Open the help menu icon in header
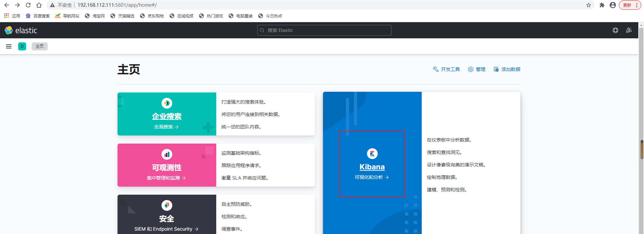 pyautogui.click(x=615, y=30)
